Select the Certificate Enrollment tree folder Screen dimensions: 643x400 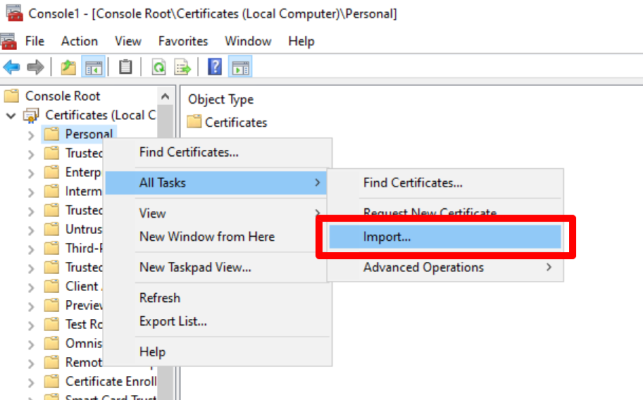click(100, 381)
